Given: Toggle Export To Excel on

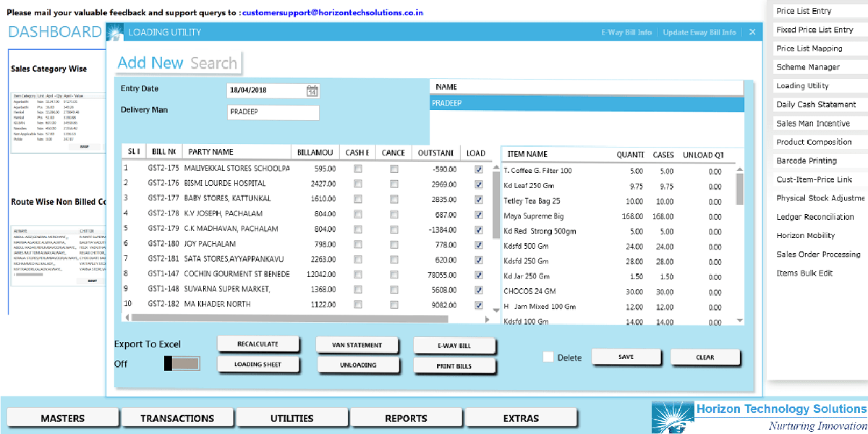Looking at the screenshot, I should click(x=182, y=362).
